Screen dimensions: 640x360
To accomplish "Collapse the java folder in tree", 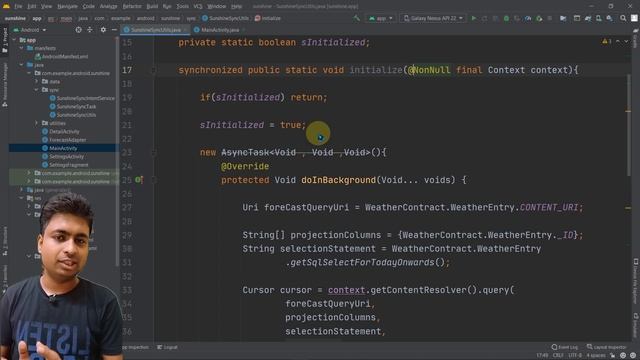I will pyautogui.click(x=22, y=65).
